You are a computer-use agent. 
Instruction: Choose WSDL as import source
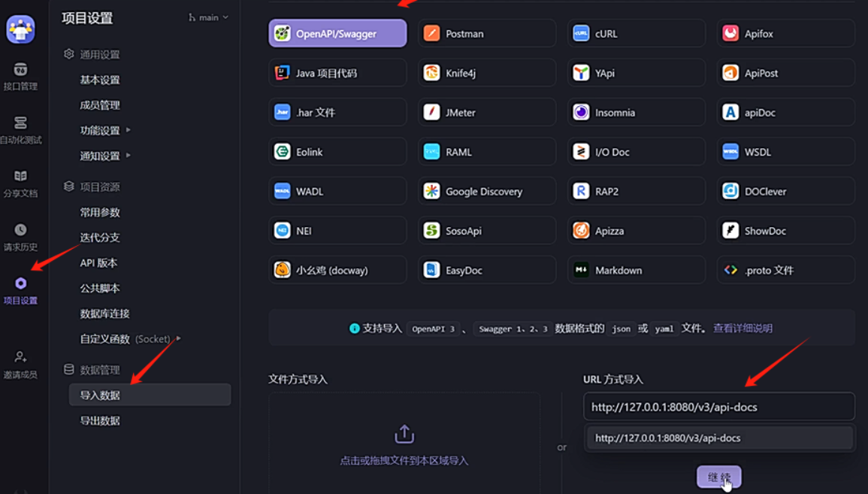786,152
